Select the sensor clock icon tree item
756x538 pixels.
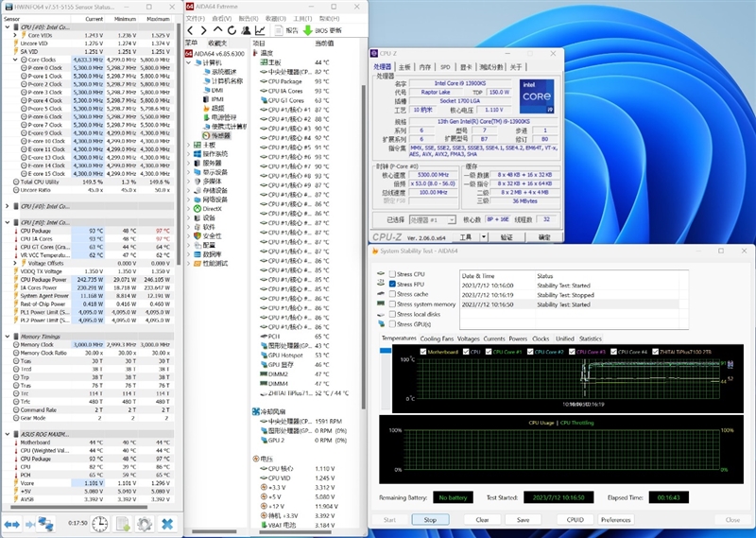point(206,135)
